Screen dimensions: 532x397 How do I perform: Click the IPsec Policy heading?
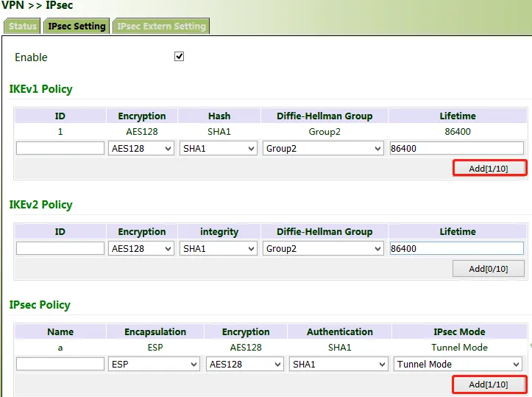pyautogui.click(x=40, y=305)
